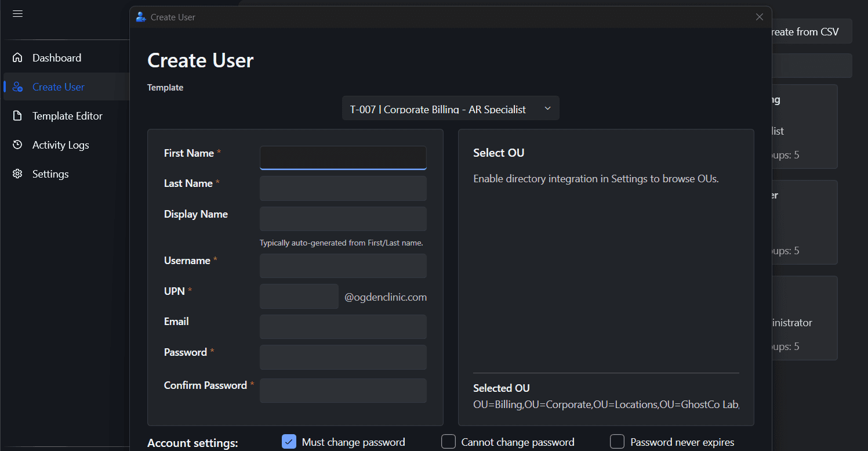Click the Last Name input field
Viewport: 868px width, 451px height.
pyautogui.click(x=343, y=188)
